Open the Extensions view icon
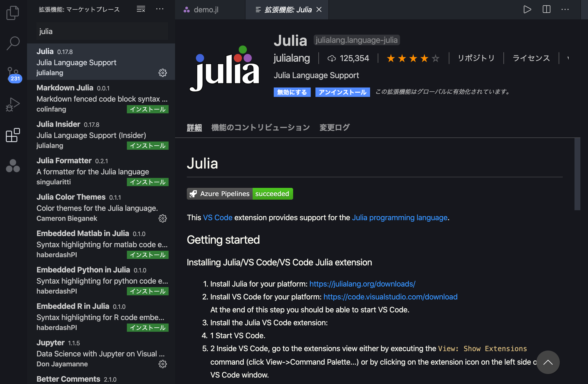588x384 pixels. tap(13, 135)
